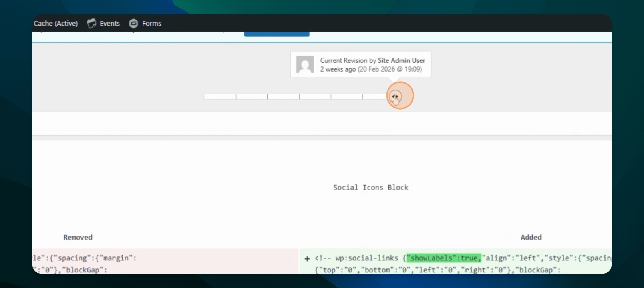Click the revision slider handle
The width and height of the screenshot is (644, 288).
click(x=395, y=96)
